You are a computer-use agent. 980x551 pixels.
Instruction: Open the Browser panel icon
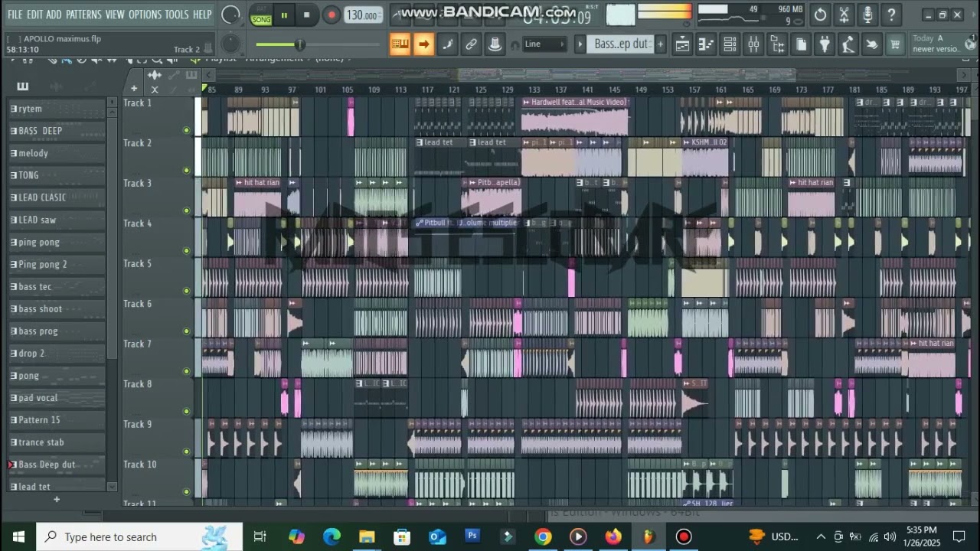coord(777,44)
